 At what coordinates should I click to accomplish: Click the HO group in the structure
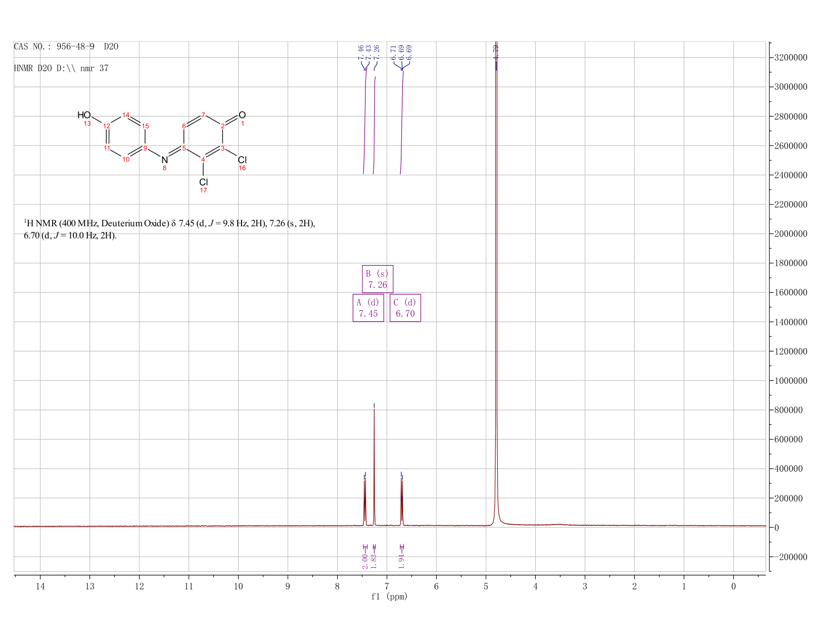[x=84, y=115]
